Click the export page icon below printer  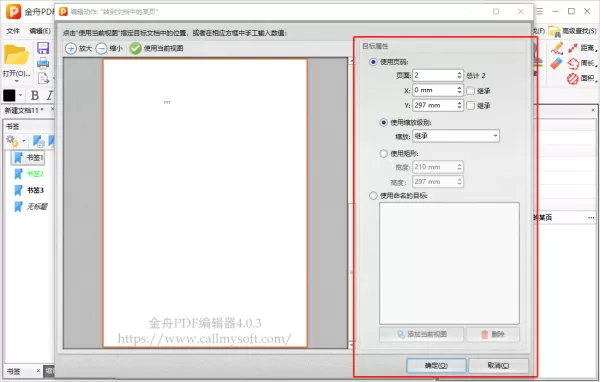[x=43, y=78]
